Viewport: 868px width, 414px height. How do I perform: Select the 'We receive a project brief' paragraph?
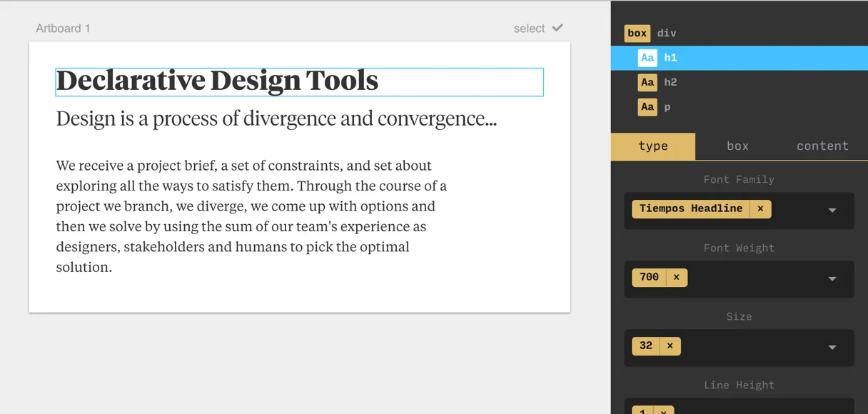click(251, 216)
